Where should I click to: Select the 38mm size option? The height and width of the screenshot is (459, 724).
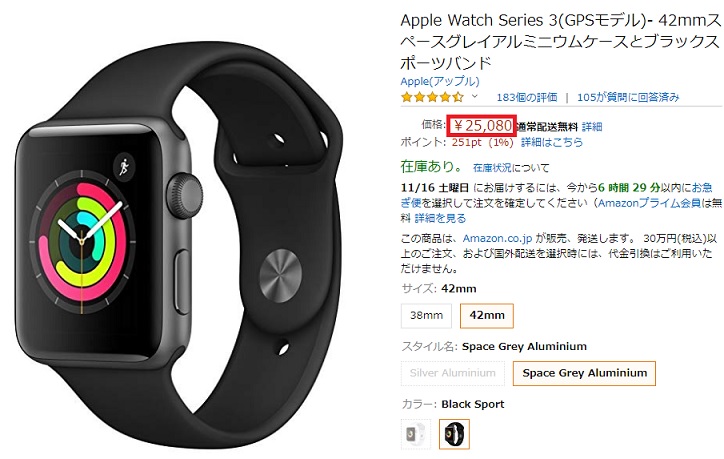[426, 316]
